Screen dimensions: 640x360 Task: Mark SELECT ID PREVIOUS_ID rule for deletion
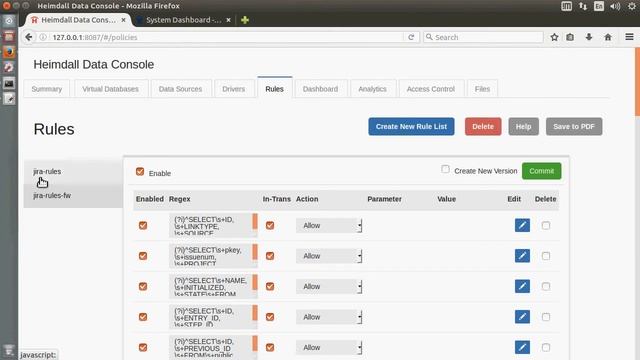click(x=546, y=347)
